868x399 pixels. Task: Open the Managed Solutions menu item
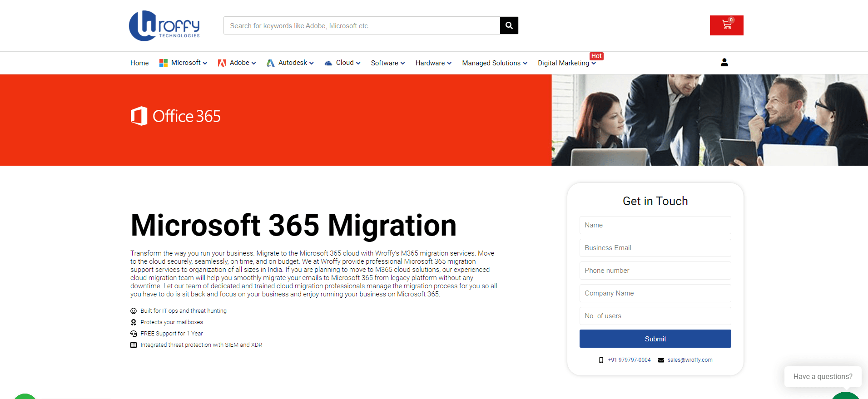click(491, 63)
